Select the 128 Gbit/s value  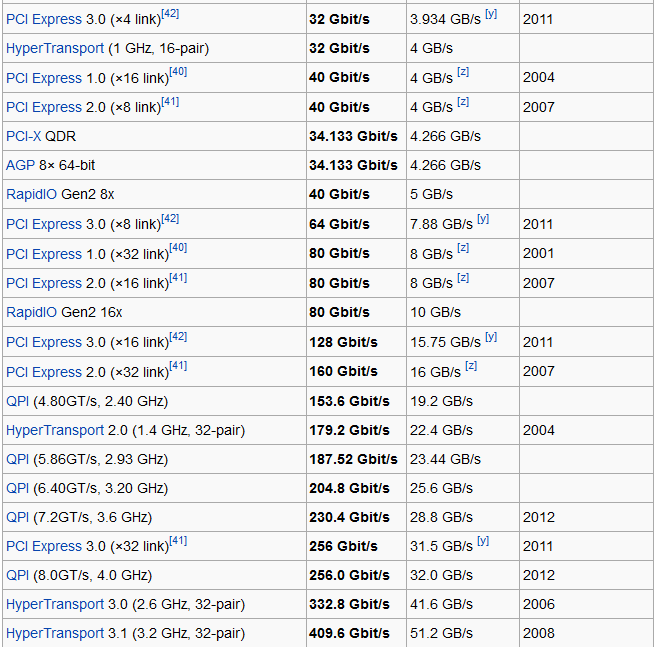(x=343, y=343)
